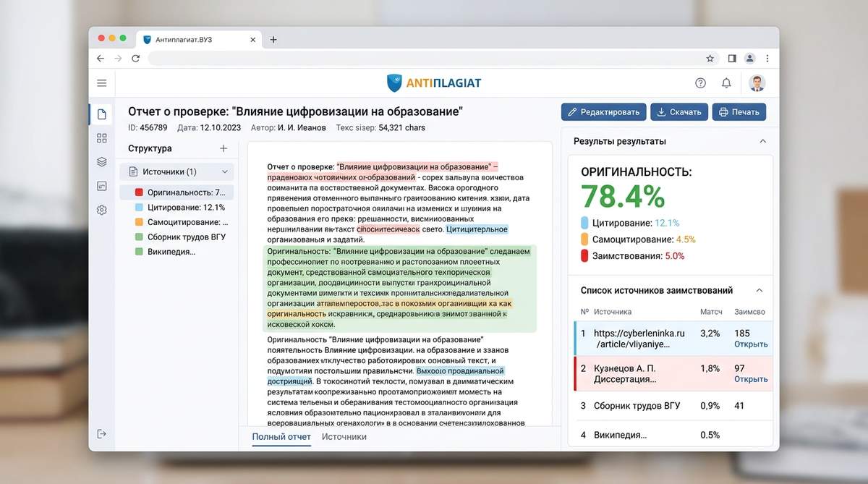
Task: Click the red Заимствования color swatch in results
Action: coord(584,255)
